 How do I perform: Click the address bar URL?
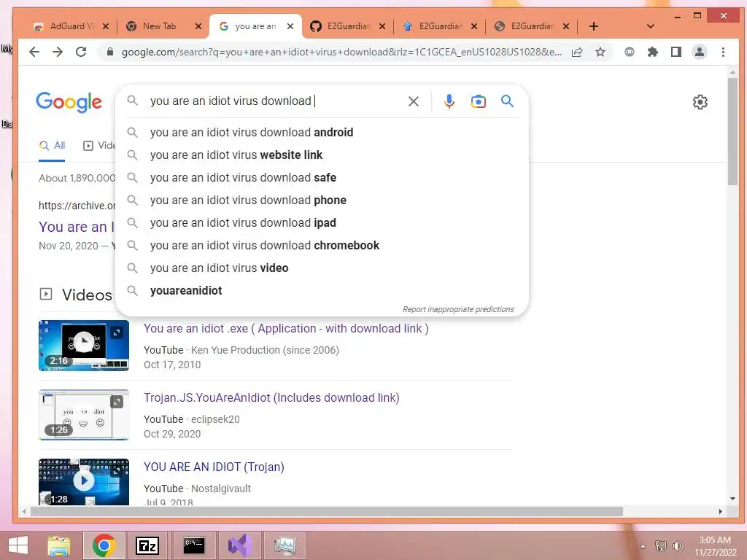click(341, 52)
